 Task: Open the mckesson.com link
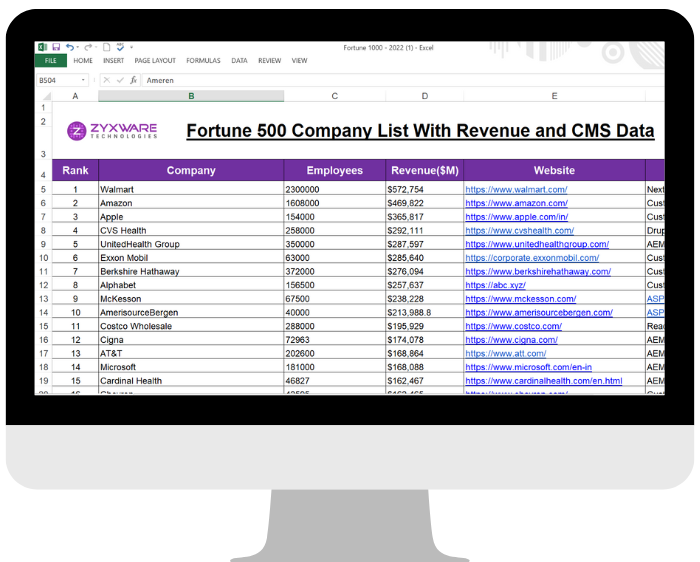[x=521, y=299]
